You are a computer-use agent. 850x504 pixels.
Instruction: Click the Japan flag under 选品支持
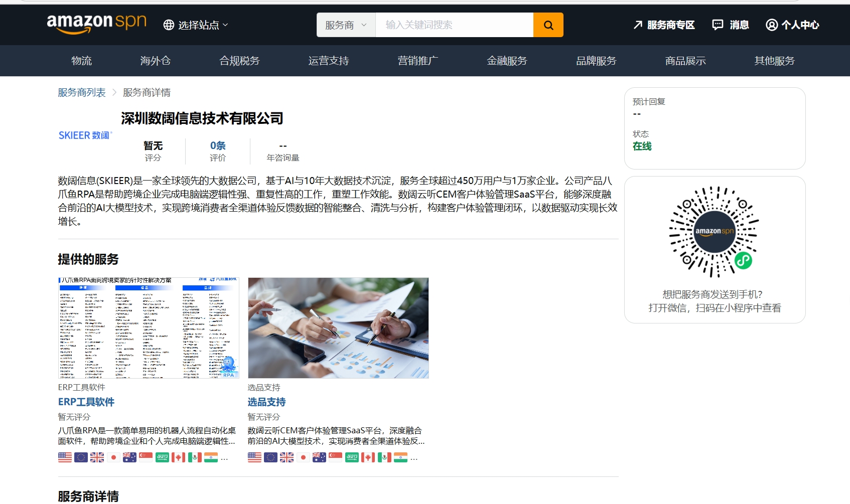(x=303, y=457)
